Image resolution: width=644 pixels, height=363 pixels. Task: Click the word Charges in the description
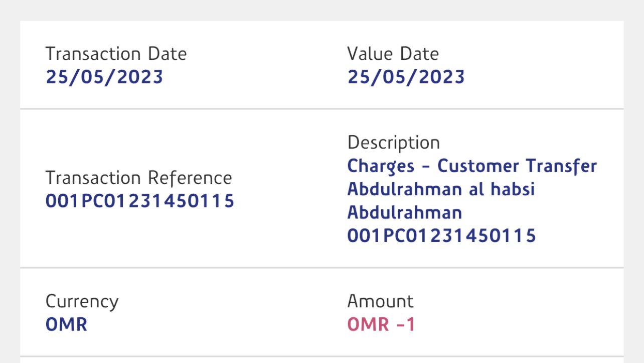tap(381, 166)
